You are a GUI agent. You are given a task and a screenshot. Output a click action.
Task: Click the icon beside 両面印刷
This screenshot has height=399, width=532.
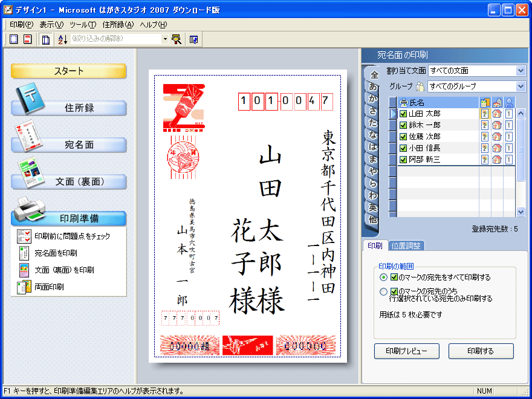[24, 287]
